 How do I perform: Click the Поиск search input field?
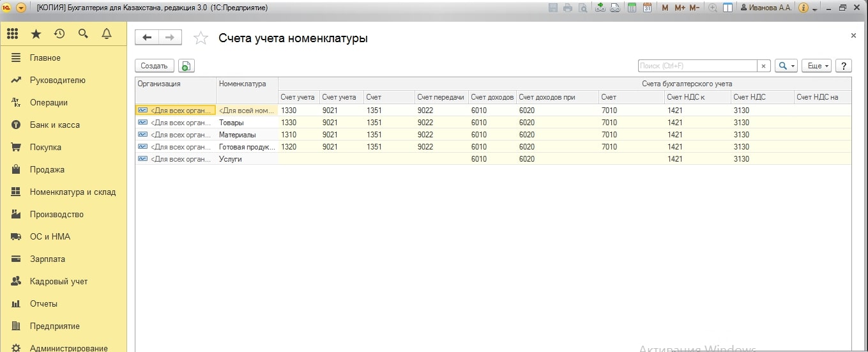pyautogui.click(x=697, y=66)
